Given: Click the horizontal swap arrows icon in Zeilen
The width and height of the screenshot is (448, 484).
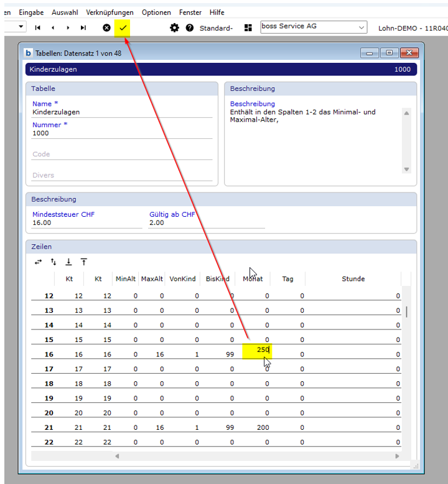Looking at the screenshot, I should tap(39, 262).
